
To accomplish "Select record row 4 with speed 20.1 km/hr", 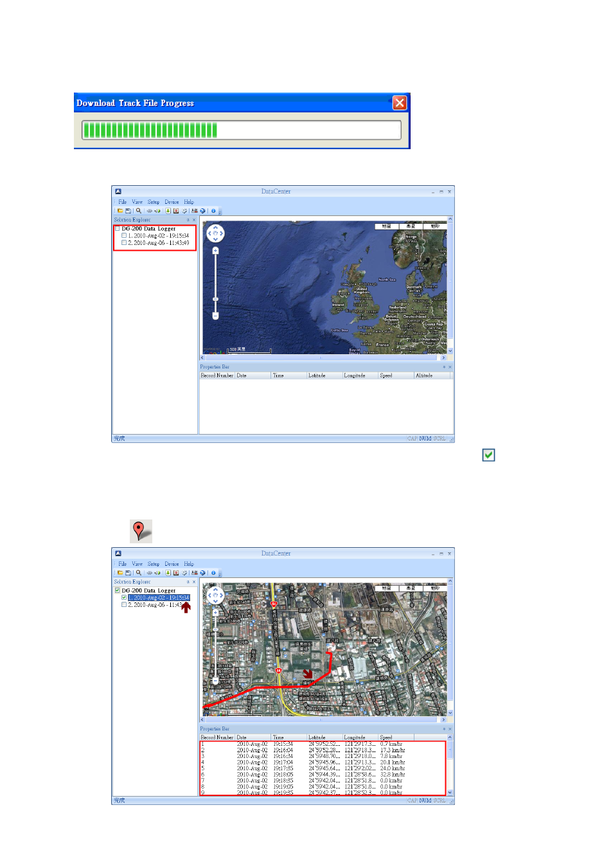I will click(x=323, y=763).
